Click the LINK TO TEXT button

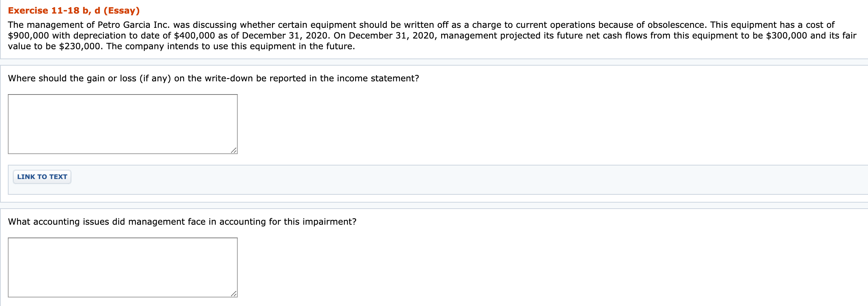pyautogui.click(x=42, y=177)
